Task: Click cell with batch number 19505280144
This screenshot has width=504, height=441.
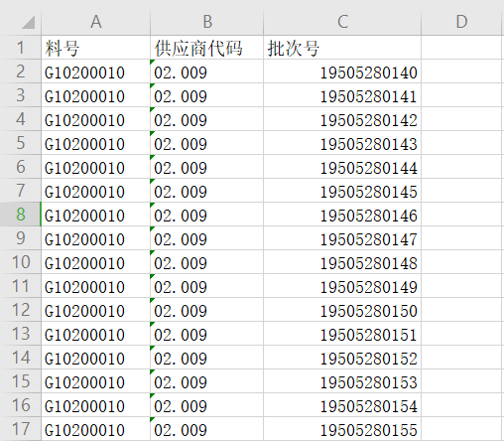Action: coord(342,167)
